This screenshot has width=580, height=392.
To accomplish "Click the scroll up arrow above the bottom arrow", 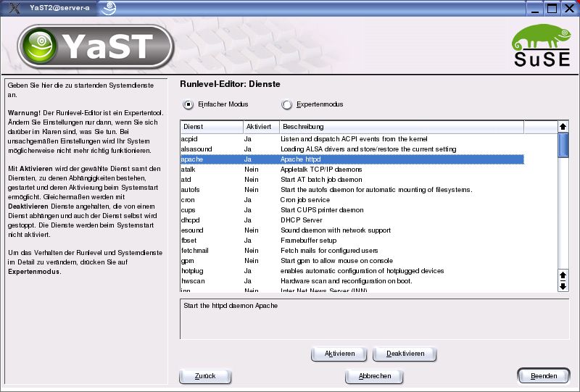I will pos(563,275).
